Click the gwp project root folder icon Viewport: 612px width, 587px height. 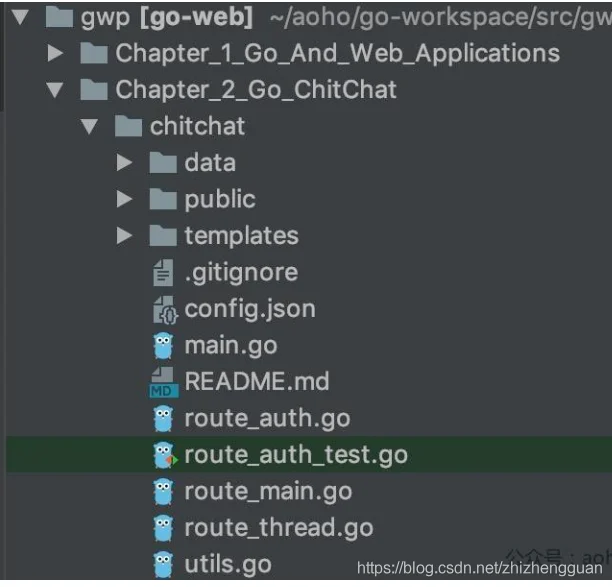pyautogui.click(x=59, y=17)
